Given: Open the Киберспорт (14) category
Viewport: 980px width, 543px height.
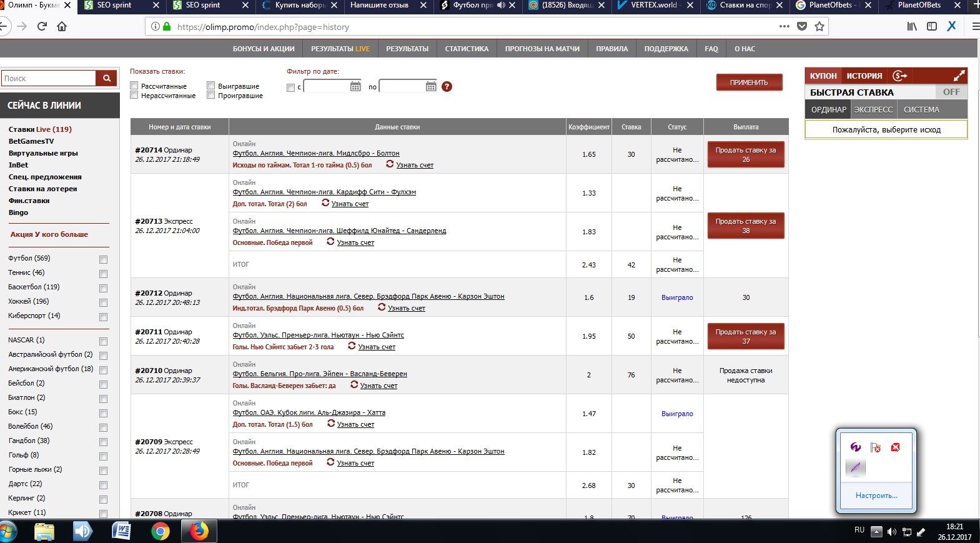Looking at the screenshot, I should 34,316.
